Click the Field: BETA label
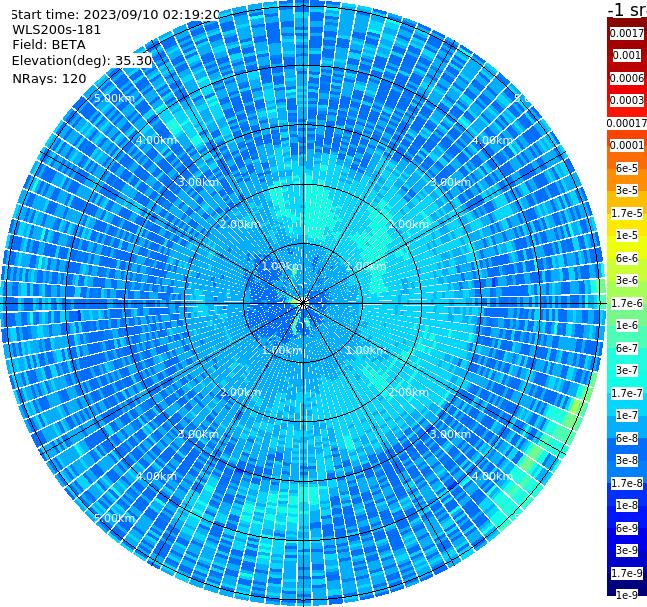The height and width of the screenshot is (607, 647). point(49,45)
